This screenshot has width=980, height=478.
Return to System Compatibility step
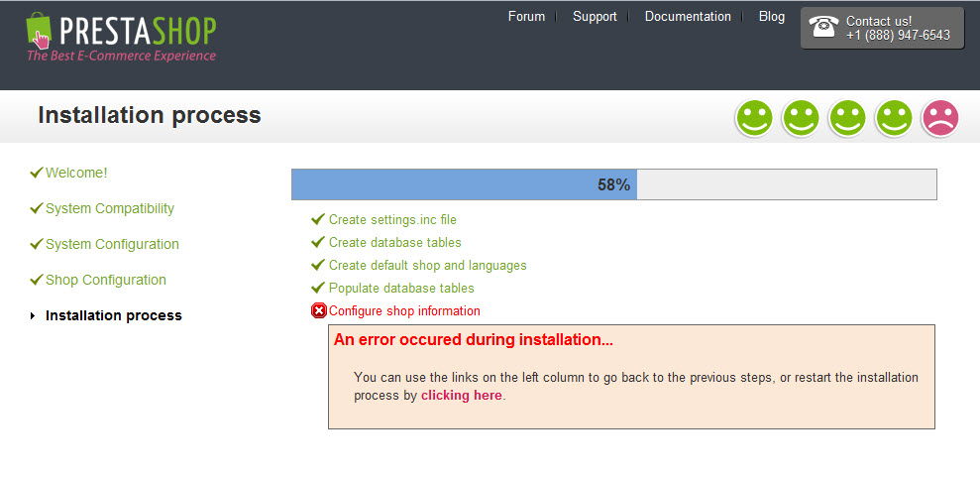coord(110,208)
